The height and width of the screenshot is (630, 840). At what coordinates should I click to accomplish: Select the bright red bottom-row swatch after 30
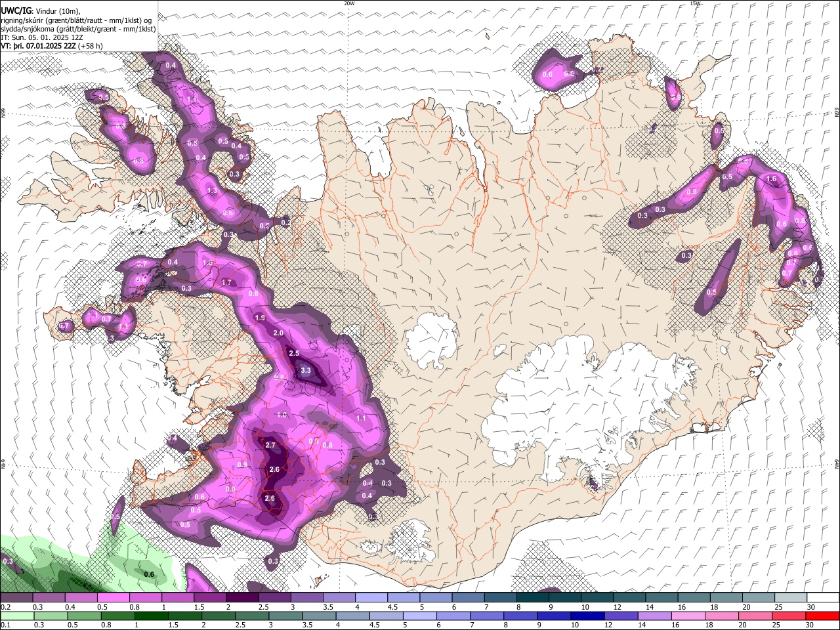pyautogui.click(x=822, y=616)
